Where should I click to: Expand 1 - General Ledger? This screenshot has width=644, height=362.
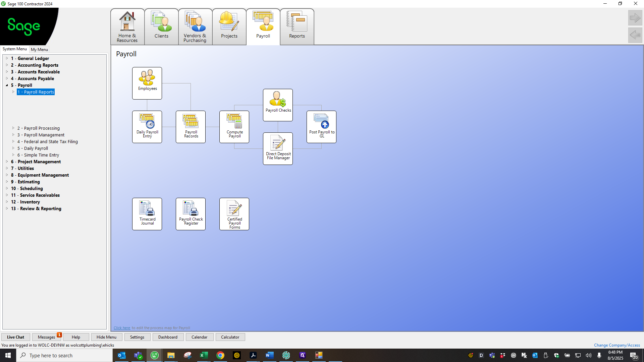7,58
